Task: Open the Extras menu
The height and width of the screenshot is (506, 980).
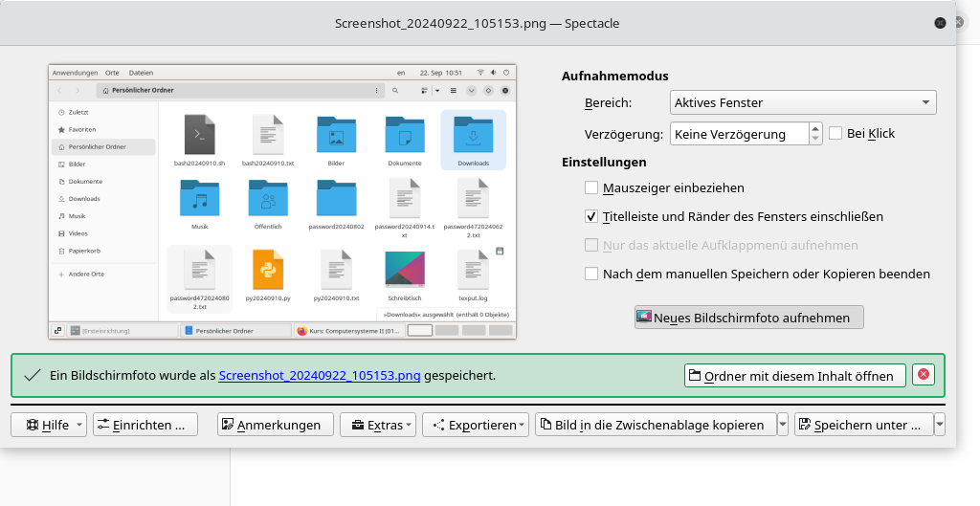Action: 379,425
